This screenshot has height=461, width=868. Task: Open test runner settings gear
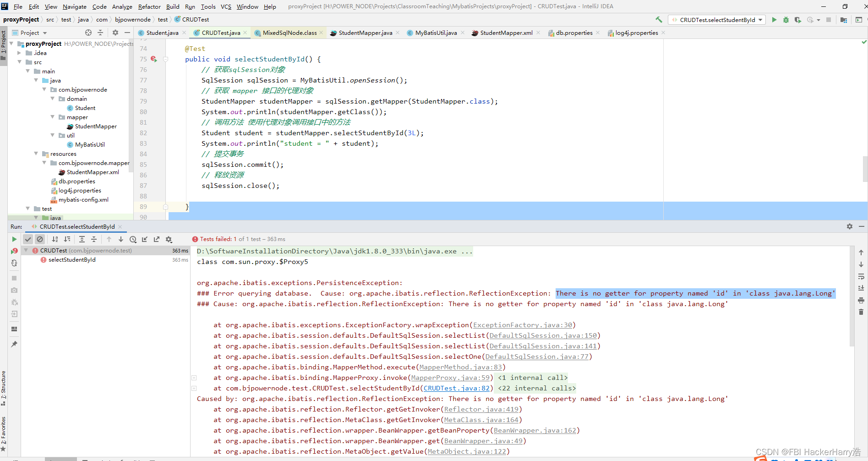[169, 239]
